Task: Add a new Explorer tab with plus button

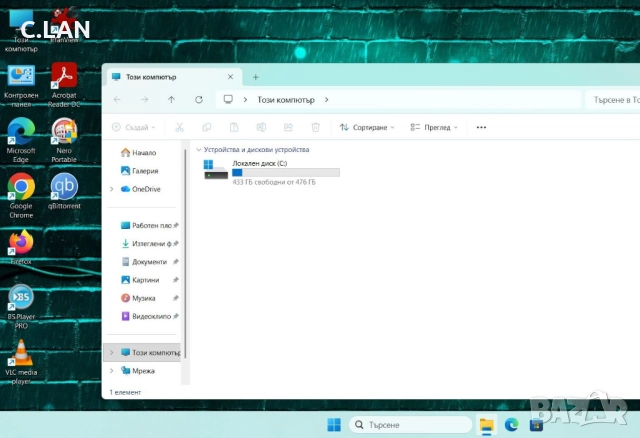Action: [255, 77]
